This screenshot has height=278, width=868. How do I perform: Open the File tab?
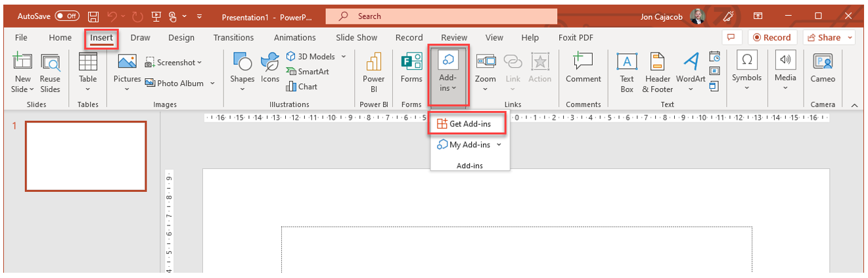(21, 37)
